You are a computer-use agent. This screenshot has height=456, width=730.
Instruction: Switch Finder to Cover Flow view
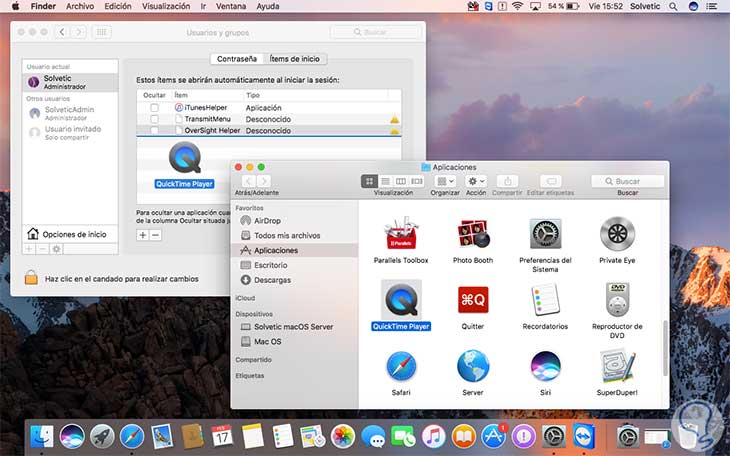[x=416, y=181]
